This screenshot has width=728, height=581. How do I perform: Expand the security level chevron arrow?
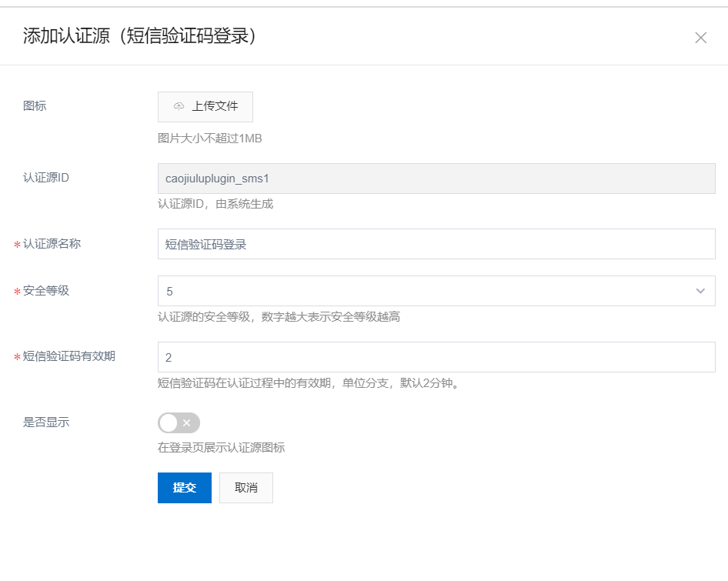(700, 291)
